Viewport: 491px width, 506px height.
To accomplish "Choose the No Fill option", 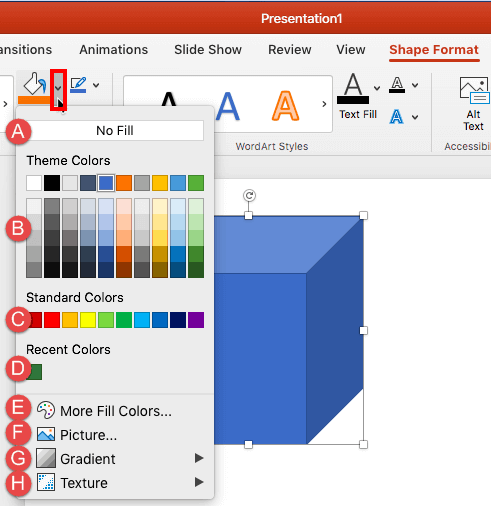I will (115, 130).
